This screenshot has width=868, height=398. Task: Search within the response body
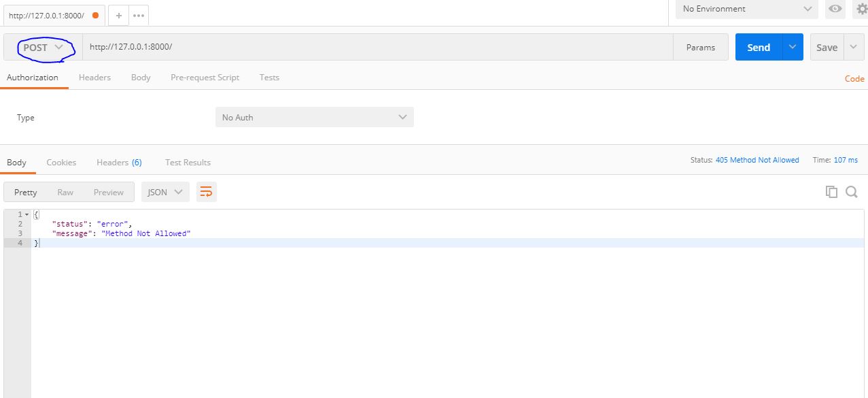pos(851,192)
